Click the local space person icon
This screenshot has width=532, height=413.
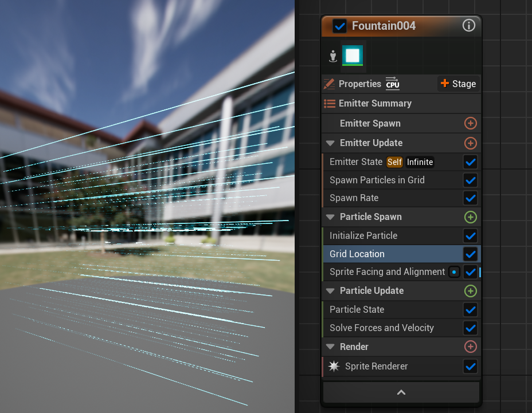(333, 56)
